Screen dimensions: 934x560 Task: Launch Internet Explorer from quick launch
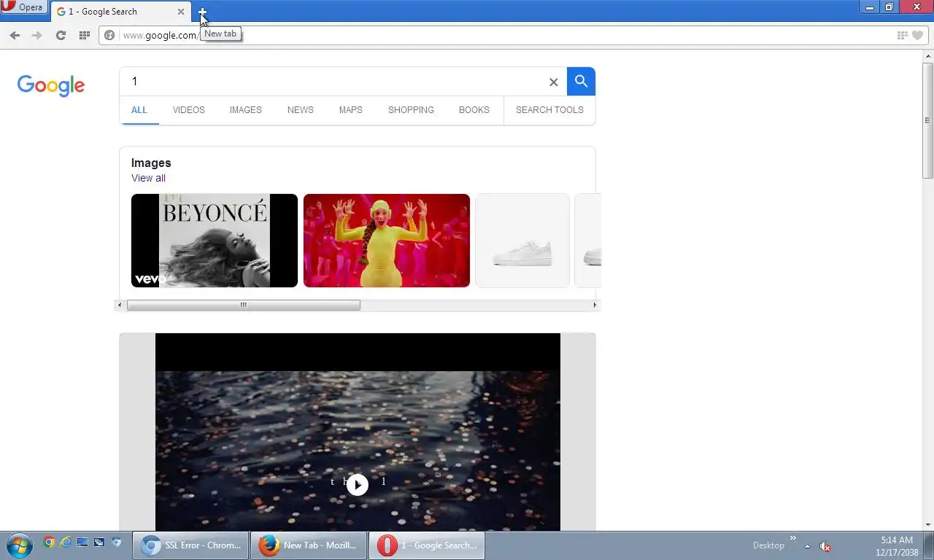pos(66,542)
